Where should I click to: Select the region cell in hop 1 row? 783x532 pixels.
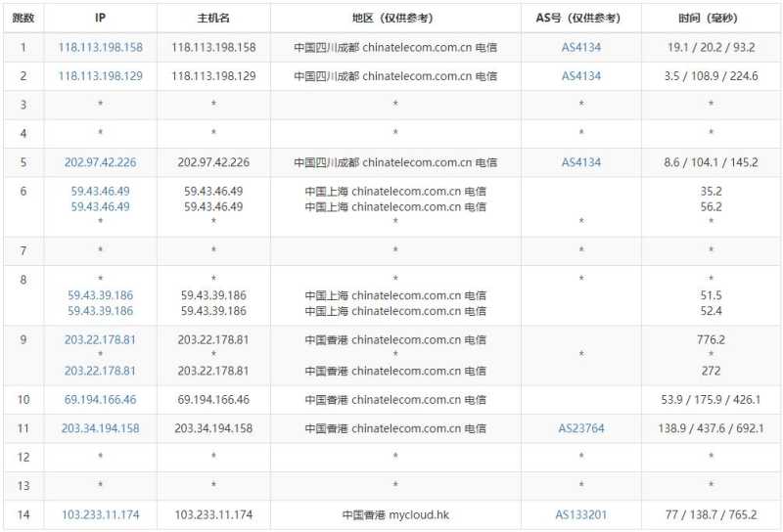(395, 47)
